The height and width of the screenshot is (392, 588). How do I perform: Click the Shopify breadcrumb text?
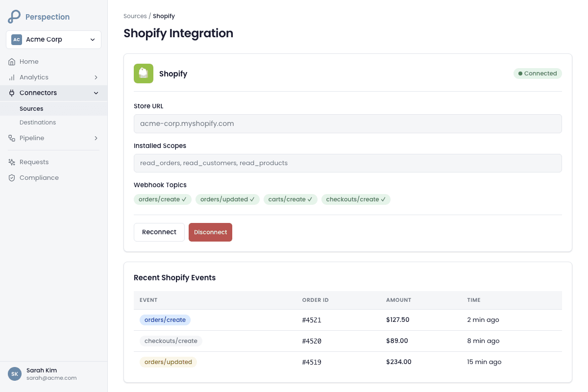pyautogui.click(x=164, y=16)
